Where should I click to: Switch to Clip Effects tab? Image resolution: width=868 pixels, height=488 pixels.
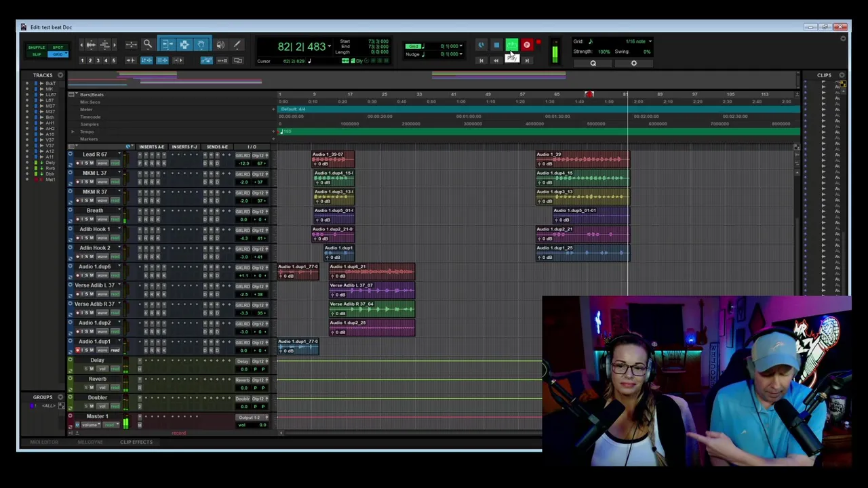click(136, 442)
